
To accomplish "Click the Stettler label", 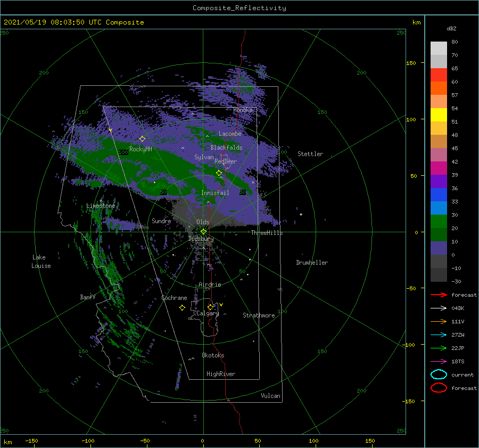I will tap(310, 154).
